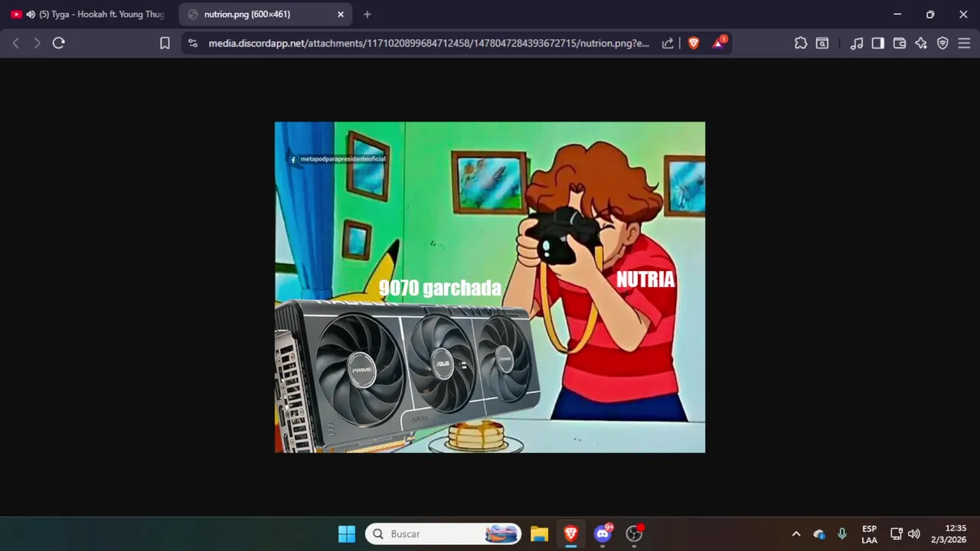
Task: Open the Extensions puzzle icon
Action: pos(801,44)
